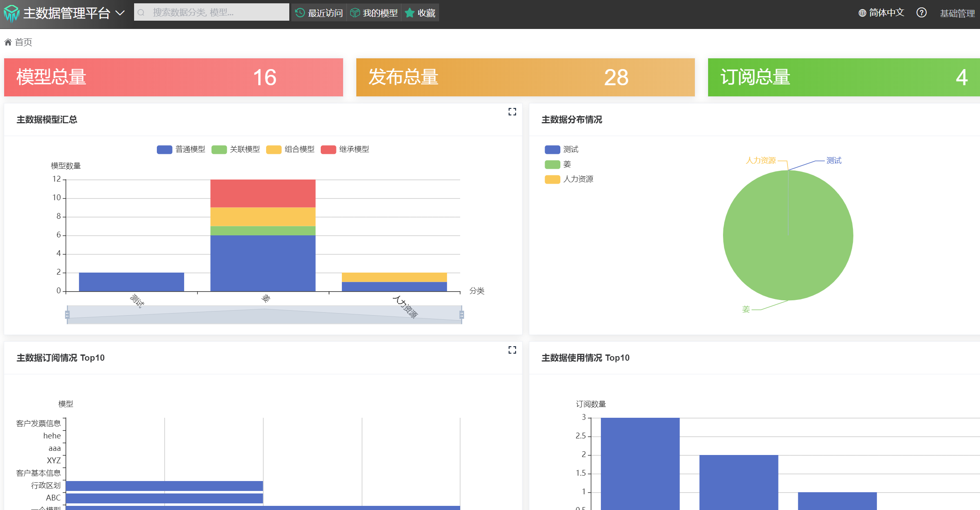Click the 人力资源 pie label
This screenshot has width=980, height=510.
click(x=761, y=160)
